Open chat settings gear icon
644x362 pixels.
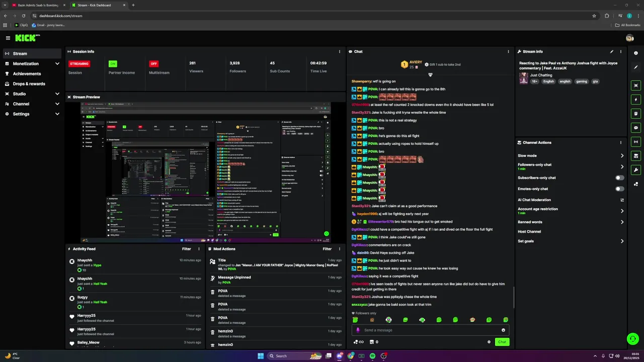(489, 342)
